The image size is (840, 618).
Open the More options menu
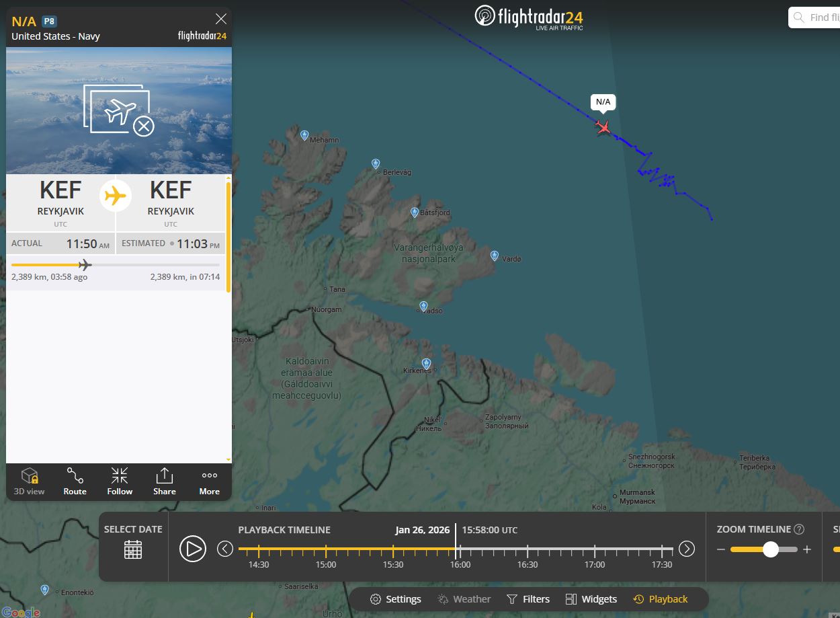point(210,481)
